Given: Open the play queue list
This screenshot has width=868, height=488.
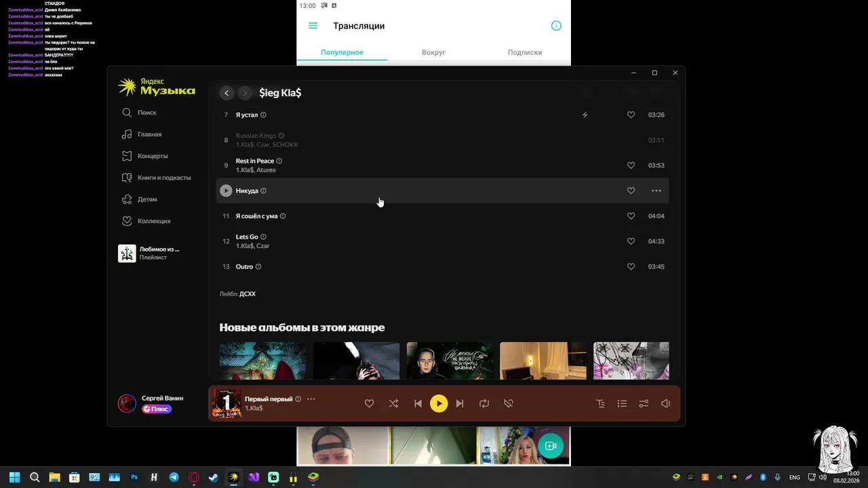Looking at the screenshot, I should 622,403.
